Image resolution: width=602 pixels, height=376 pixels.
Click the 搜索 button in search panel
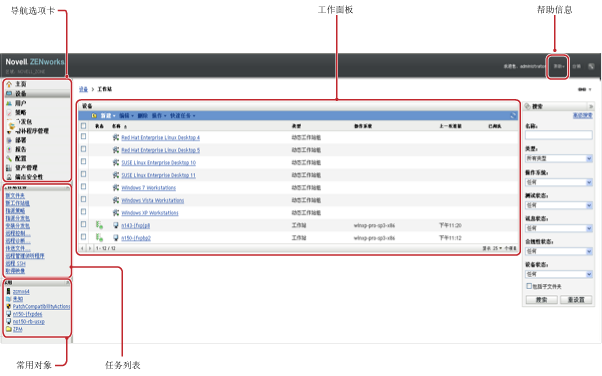(541, 300)
